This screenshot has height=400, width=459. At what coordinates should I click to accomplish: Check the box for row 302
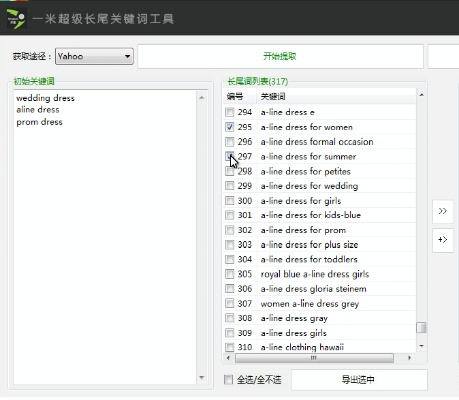coord(230,230)
